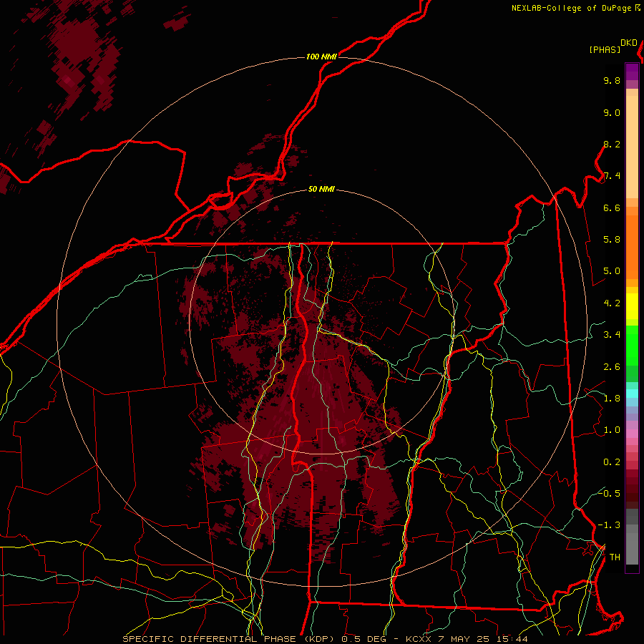
Task: Click the 100 NMI range ring label
Action: pos(321,57)
